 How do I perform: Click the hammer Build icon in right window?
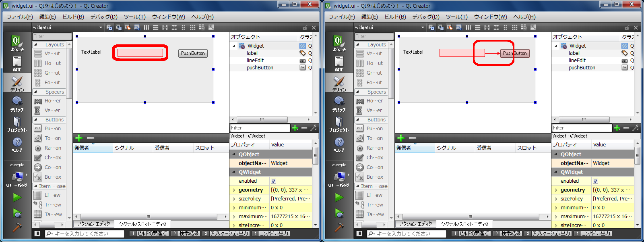tap(339, 227)
